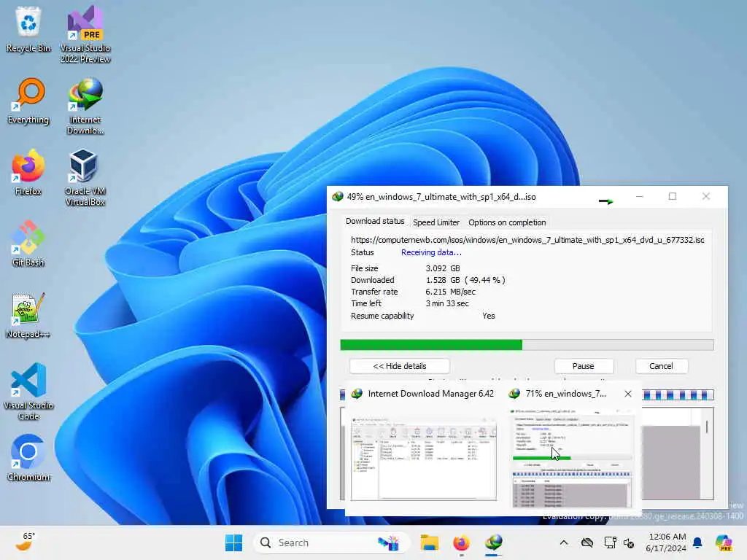
Task: Open File Explorer from the taskbar
Action: click(429, 542)
